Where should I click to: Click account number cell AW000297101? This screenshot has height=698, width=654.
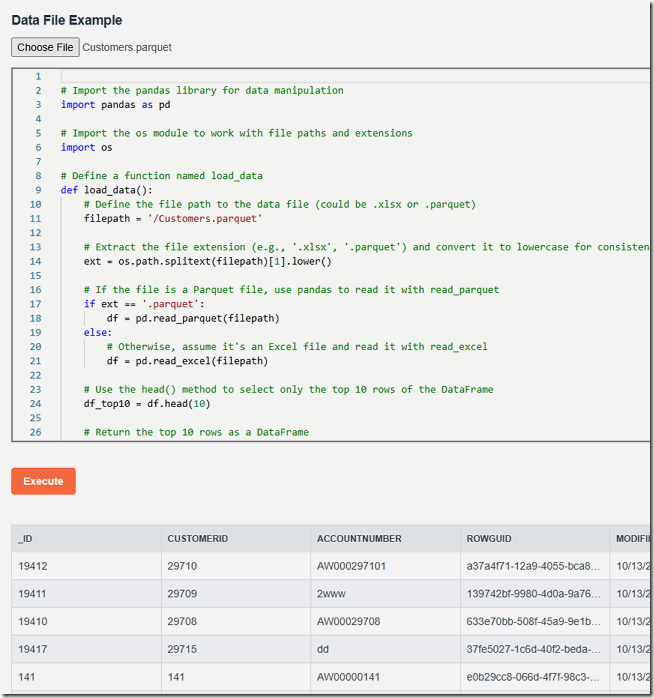click(386, 566)
